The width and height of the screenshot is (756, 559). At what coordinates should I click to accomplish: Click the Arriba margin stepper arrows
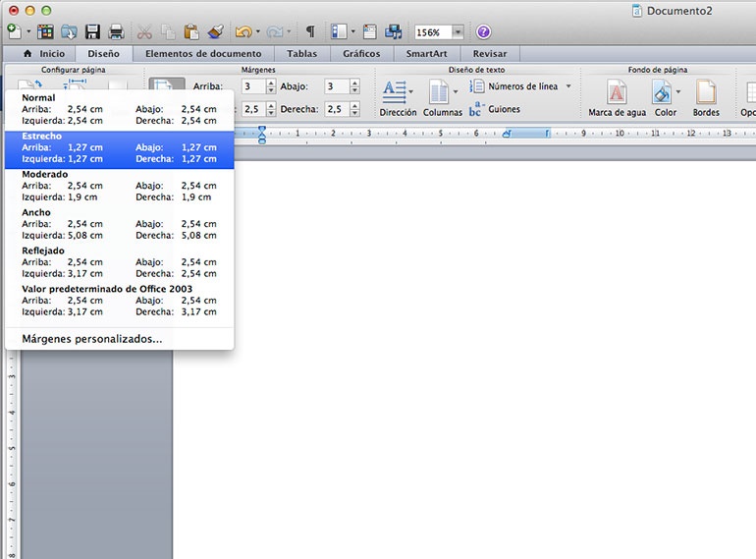click(x=271, y=86)
